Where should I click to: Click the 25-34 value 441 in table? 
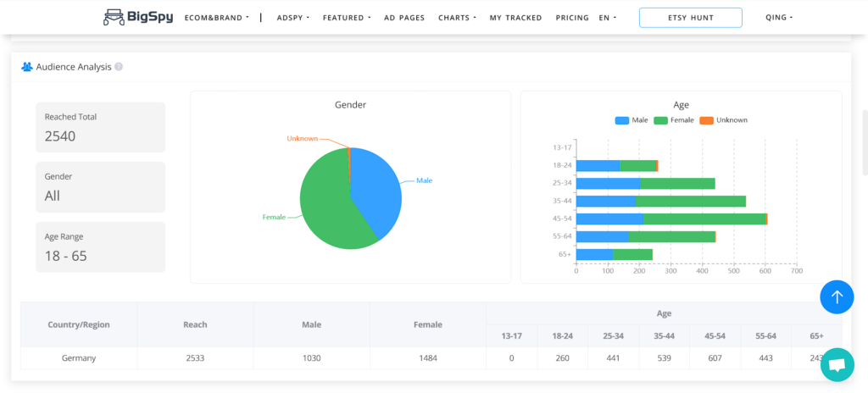(x=613, y=358)
